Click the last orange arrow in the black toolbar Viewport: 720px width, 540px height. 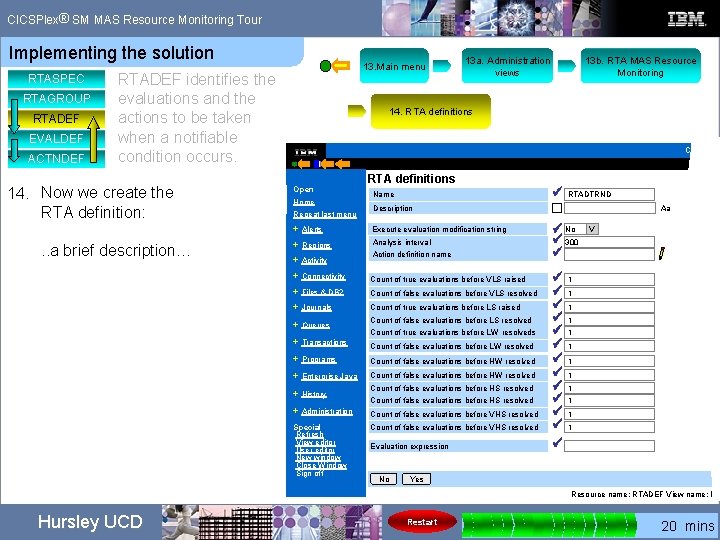[x=343, y=164]
